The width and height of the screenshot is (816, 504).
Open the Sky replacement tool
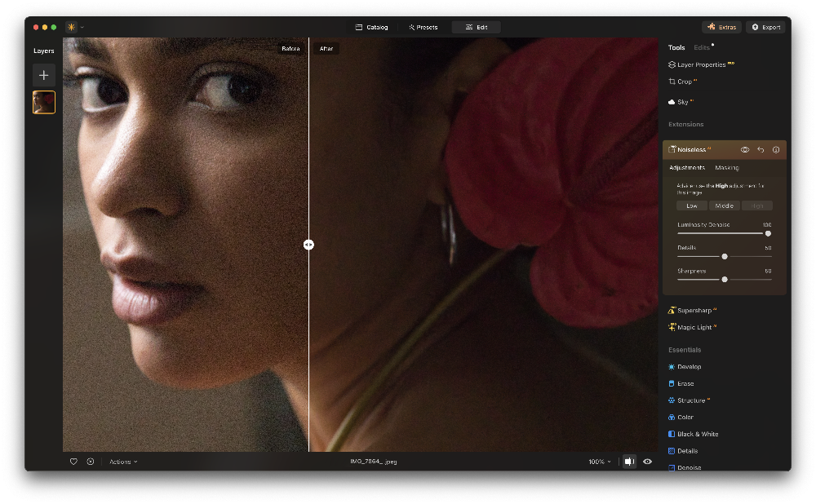pyautogui.click(x=682, y=102)
